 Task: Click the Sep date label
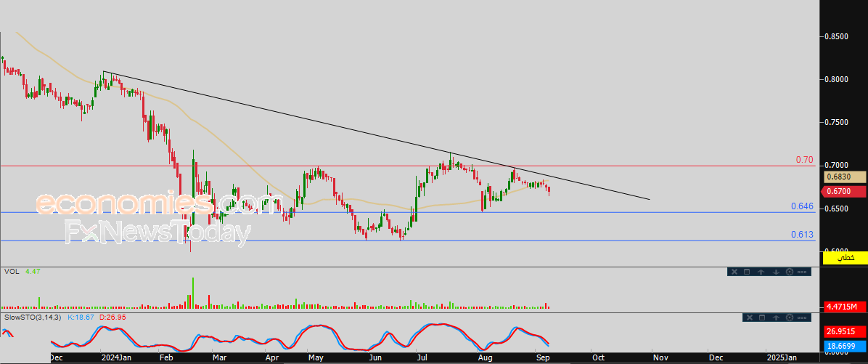[542, 358]
